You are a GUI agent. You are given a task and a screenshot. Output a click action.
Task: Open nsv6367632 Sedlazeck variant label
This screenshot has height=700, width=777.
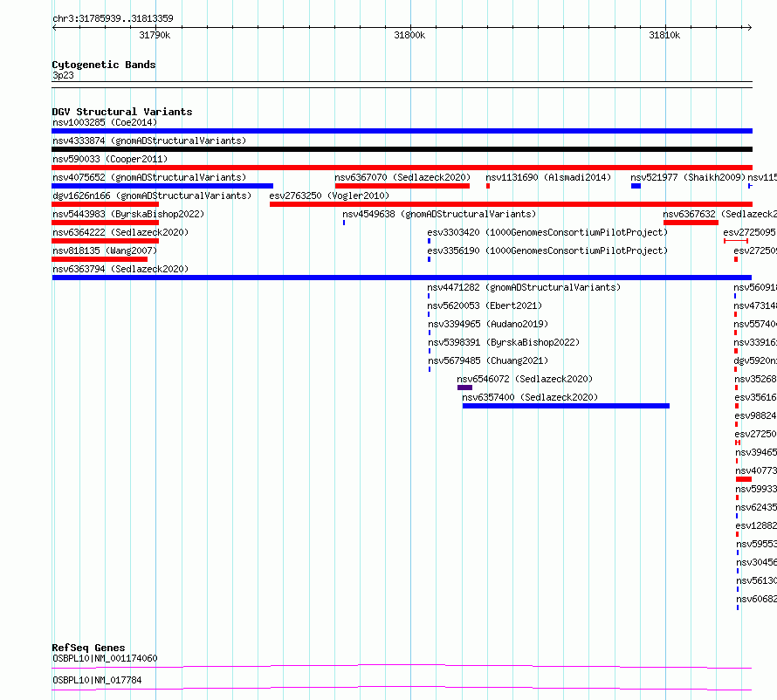[720, 214]
